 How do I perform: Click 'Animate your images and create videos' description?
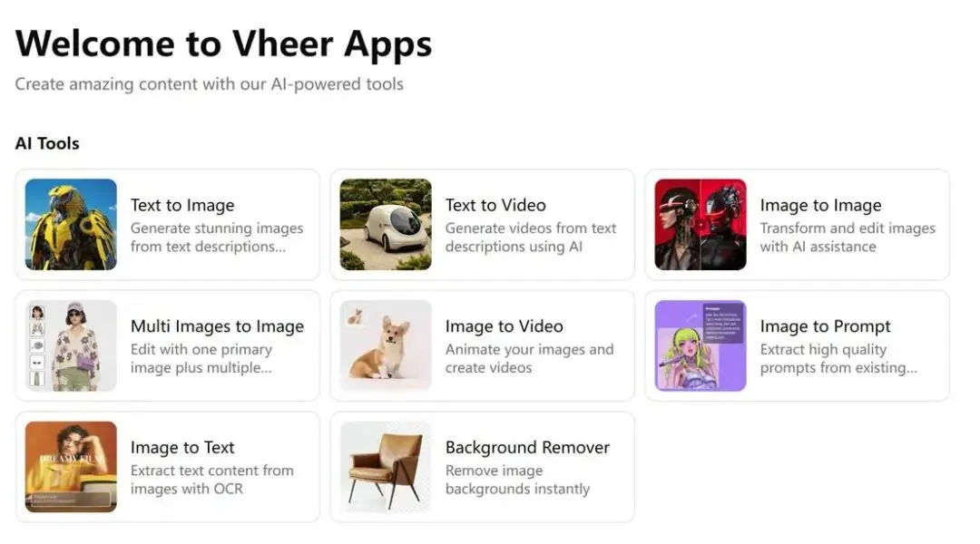pos(529,358)
